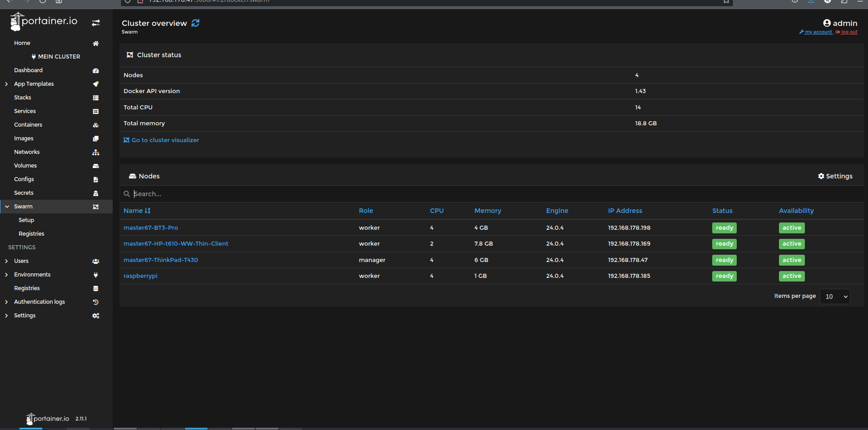Open Go to cluster visualizer link
This screenshot has width=868, height=430.
(161, 140)
